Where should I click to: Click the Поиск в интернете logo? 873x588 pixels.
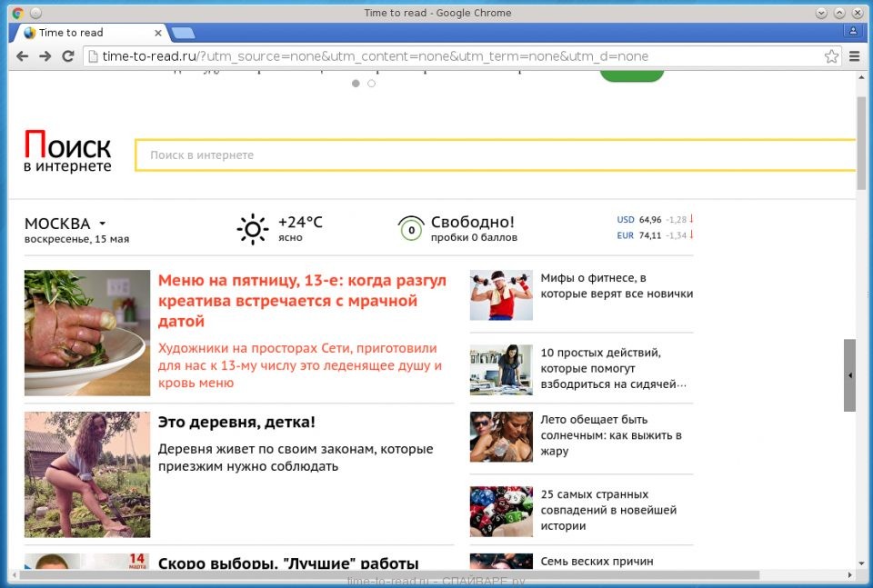pyautogui.click(x=67, y=151)
